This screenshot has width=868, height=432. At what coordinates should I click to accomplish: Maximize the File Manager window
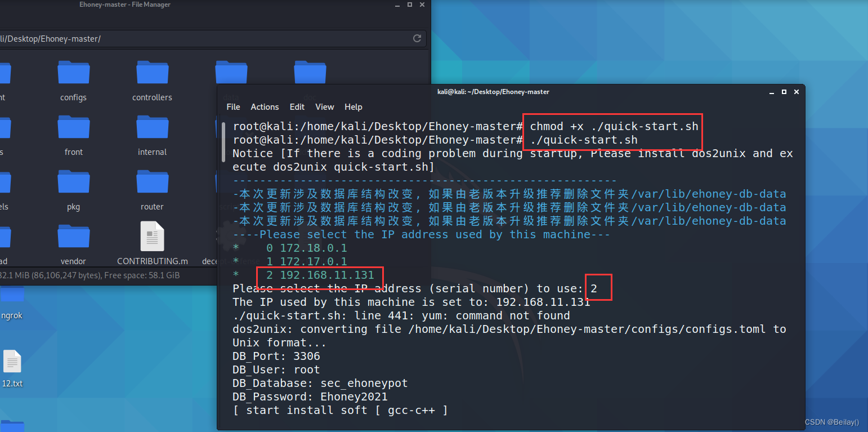pos(409,5)
